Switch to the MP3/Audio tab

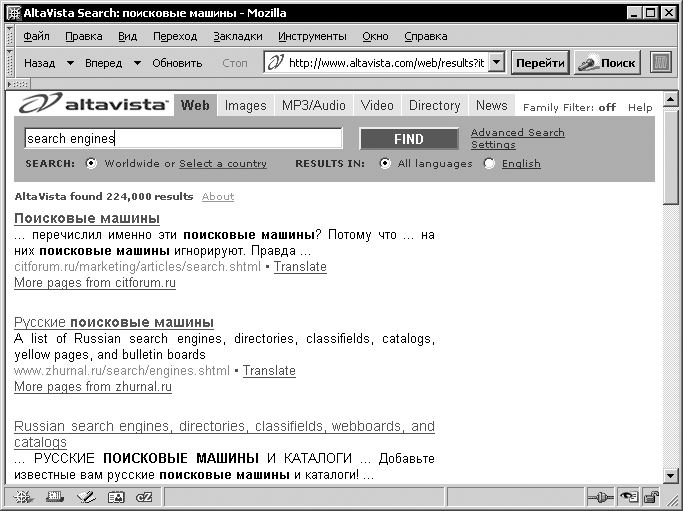[314, 105]
